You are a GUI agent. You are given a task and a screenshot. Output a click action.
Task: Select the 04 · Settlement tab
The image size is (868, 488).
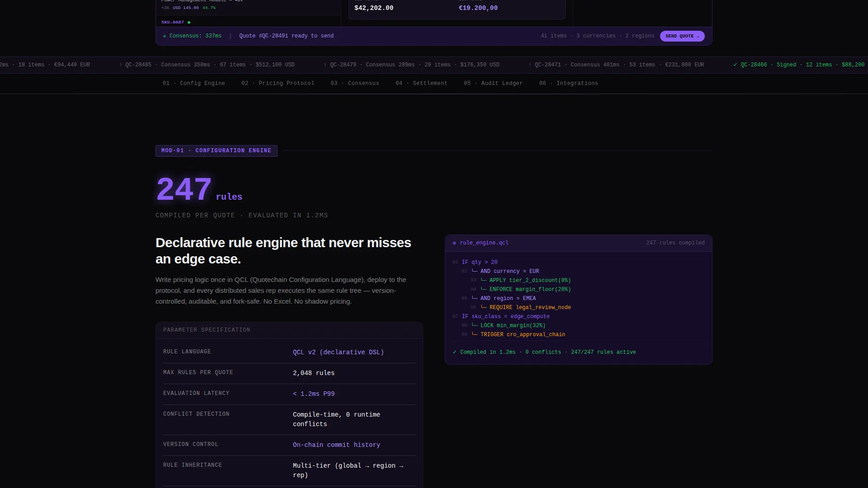421,83
